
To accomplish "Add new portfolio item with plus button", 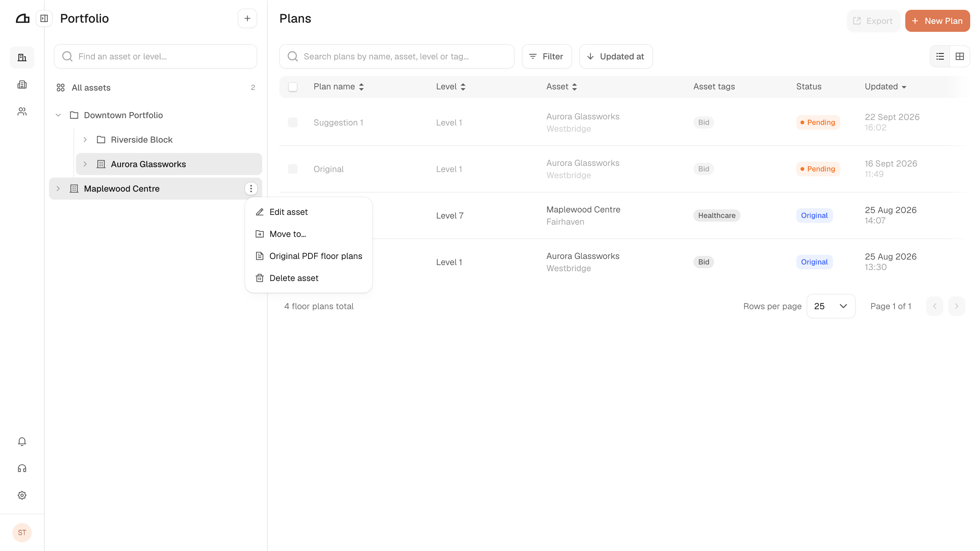I will point(247,18).
